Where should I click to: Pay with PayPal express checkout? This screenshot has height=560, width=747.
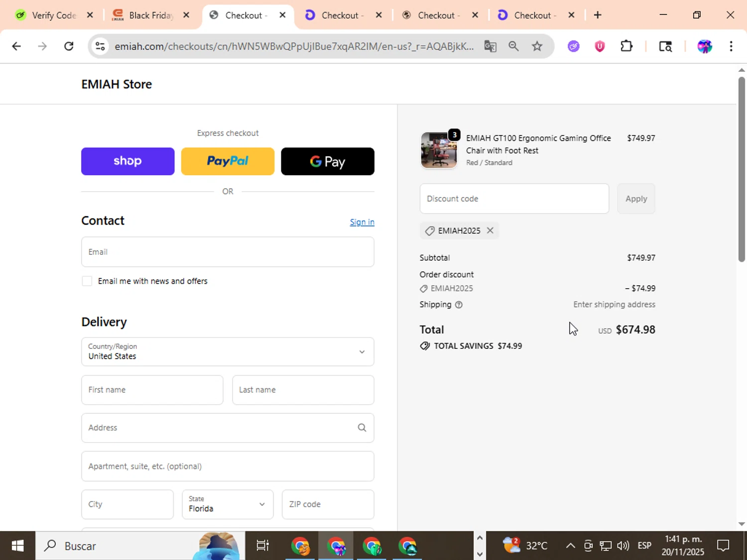point(228,161)
